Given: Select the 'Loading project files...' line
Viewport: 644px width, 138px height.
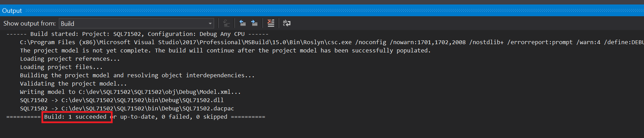Looking at the screenshot, I should (x=61, y=67).
